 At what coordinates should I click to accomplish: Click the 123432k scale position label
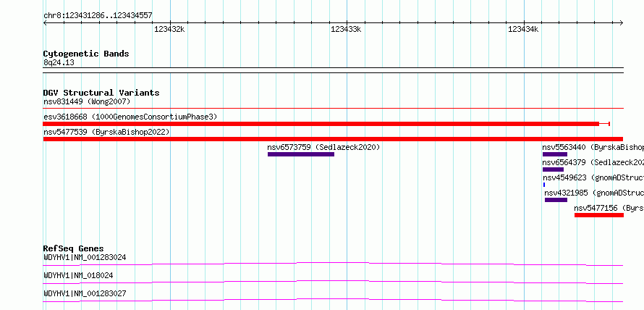[169, 29]
